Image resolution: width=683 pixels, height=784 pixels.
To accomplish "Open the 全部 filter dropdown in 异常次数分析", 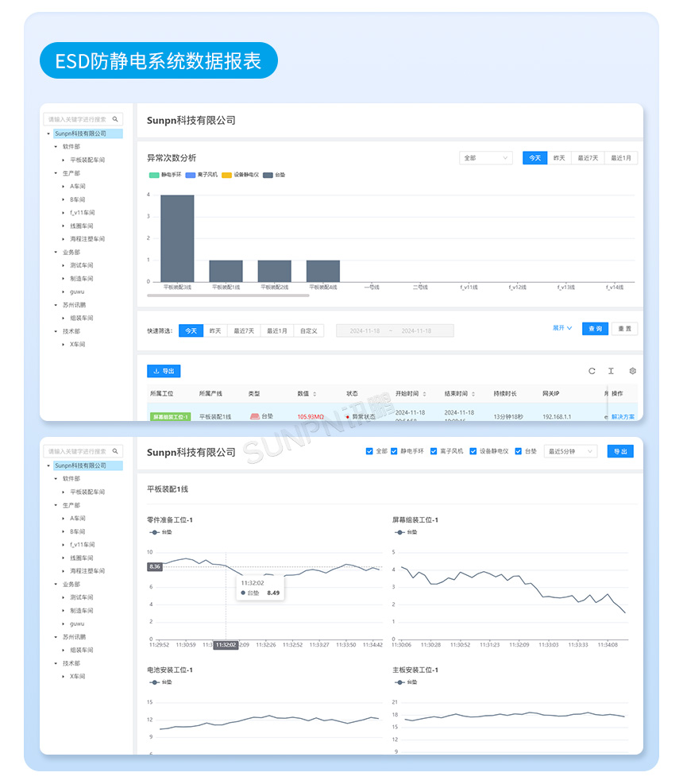I will [x=485, y=157].
